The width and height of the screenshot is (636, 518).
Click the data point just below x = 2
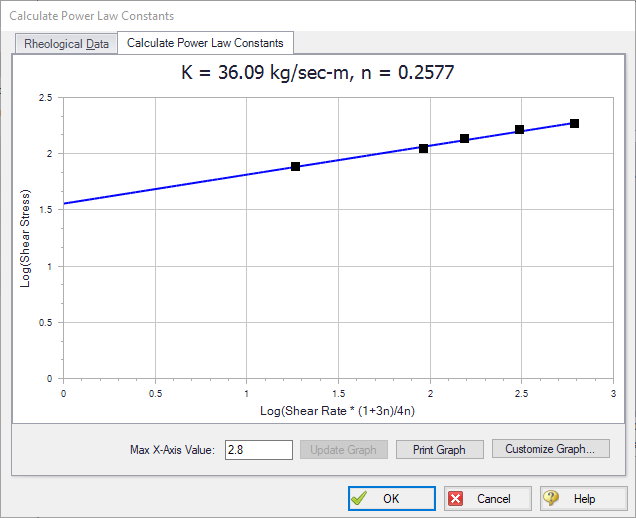423,148
